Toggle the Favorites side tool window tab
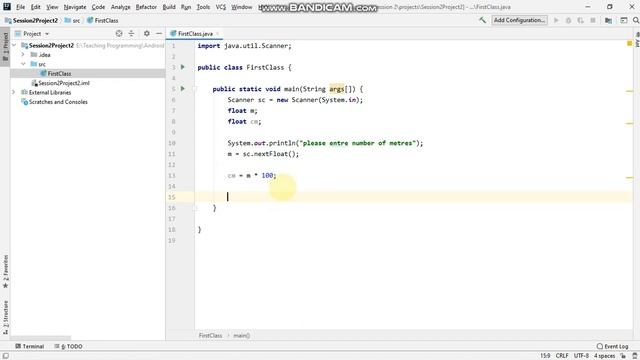Viewport: 640px width, 360px height. click(5, 271)
